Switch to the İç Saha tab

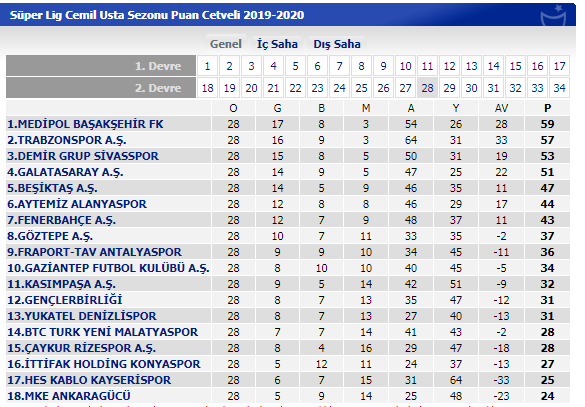[277, 44]
